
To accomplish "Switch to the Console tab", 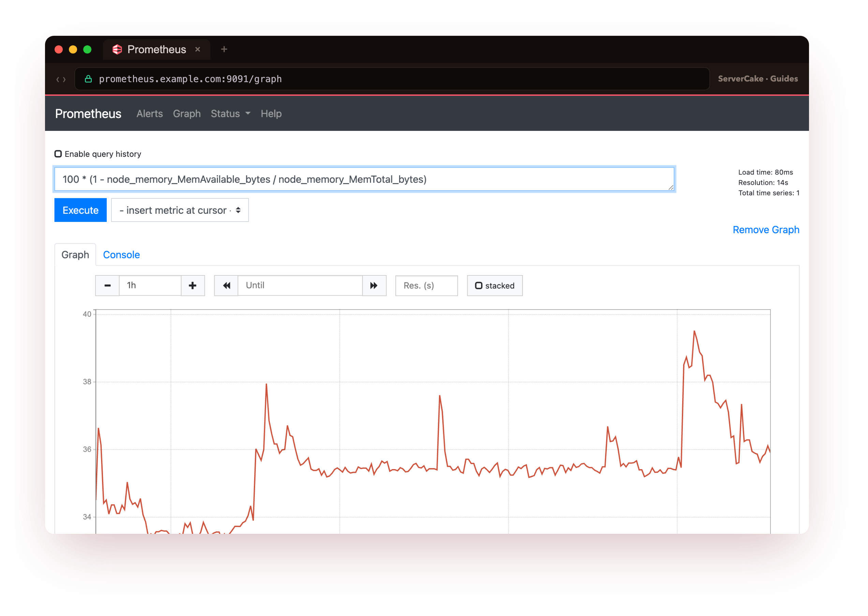I will pyautogui.click(x=121, y=255).
